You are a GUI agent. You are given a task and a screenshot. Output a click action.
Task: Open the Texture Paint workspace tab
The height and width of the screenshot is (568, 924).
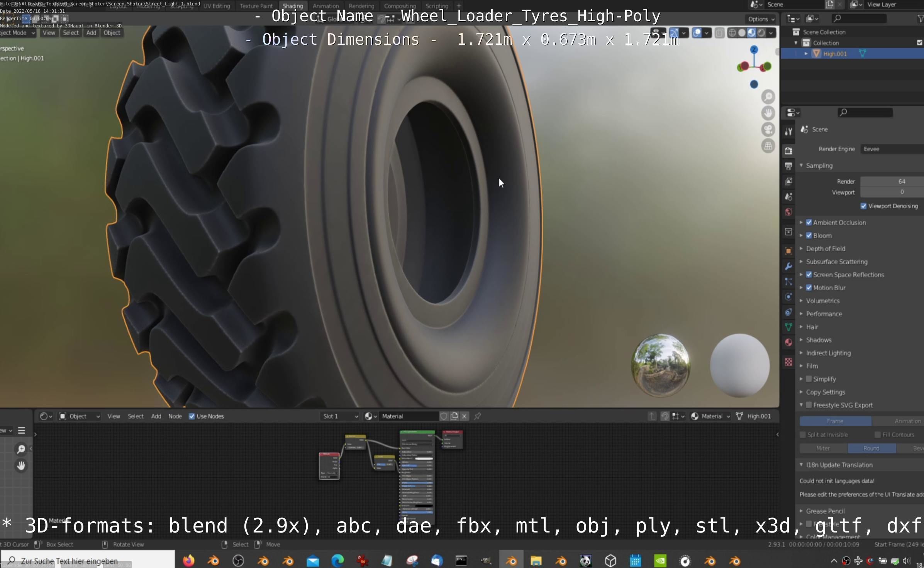click(x=256, y=6)
